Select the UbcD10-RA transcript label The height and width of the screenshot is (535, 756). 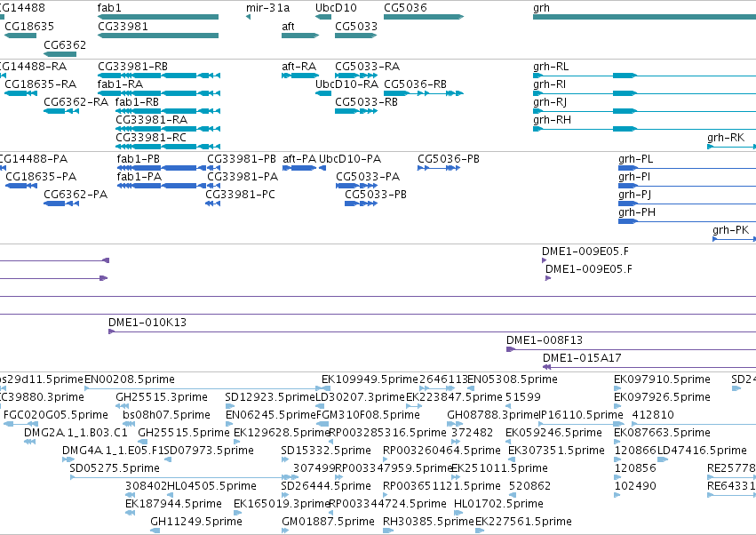coord(346,84)
